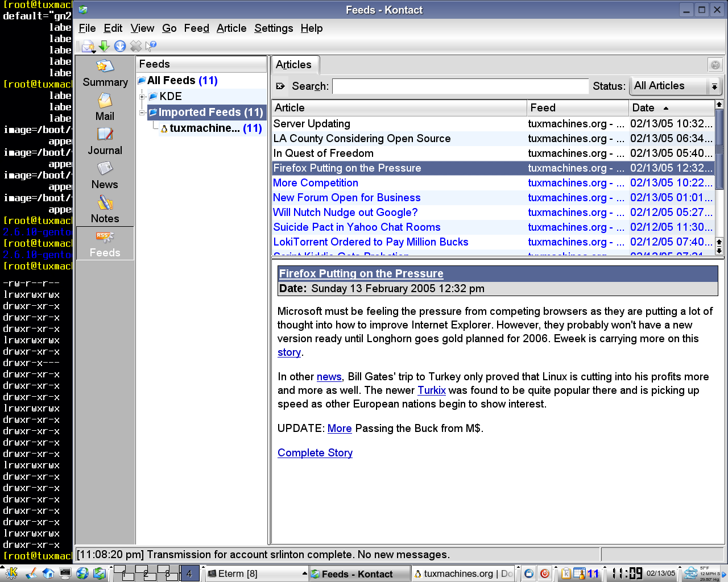Screen dimensions: 728x582
Task: Launch the terminal icon in the panel
Action: pyautogui.click(x=65, y=573)
